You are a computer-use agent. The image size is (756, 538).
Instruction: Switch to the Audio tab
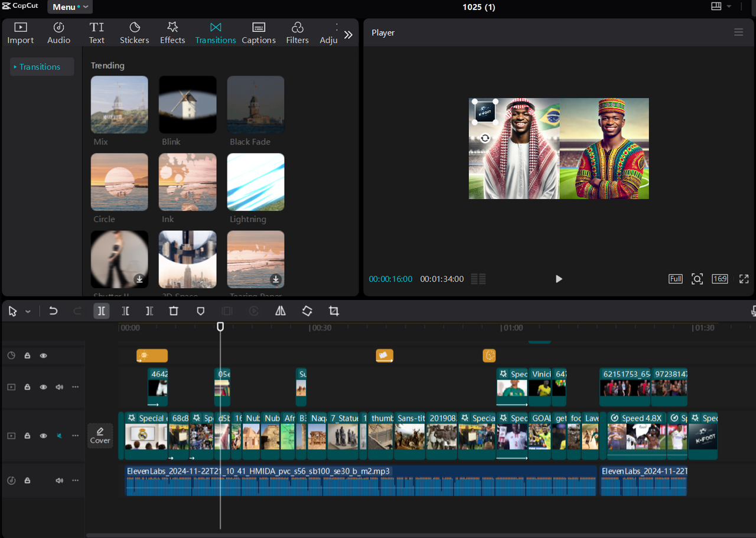(59, 33)
